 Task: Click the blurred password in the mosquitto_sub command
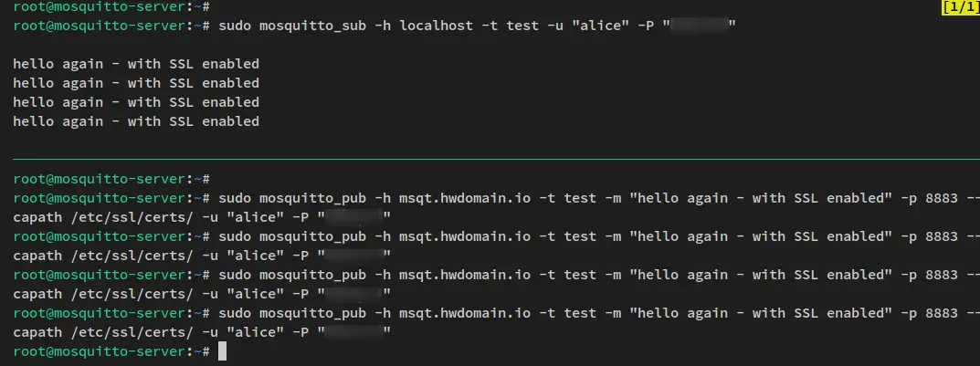[700, 26]
